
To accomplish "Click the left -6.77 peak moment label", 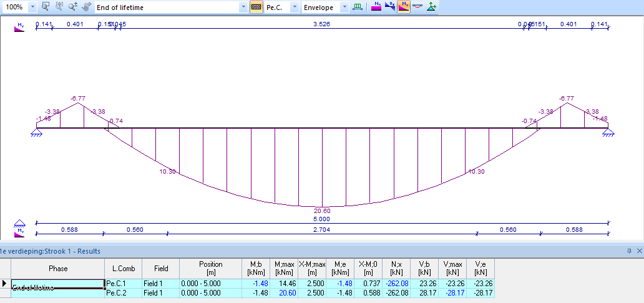I will [x=77, y=99].
